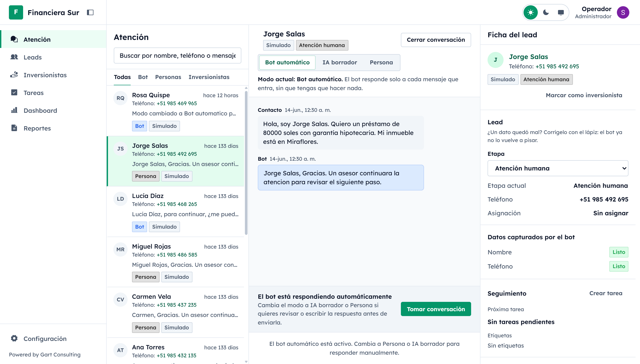Click phone +51 985 469 965 for Rosa Quispe

177,103
